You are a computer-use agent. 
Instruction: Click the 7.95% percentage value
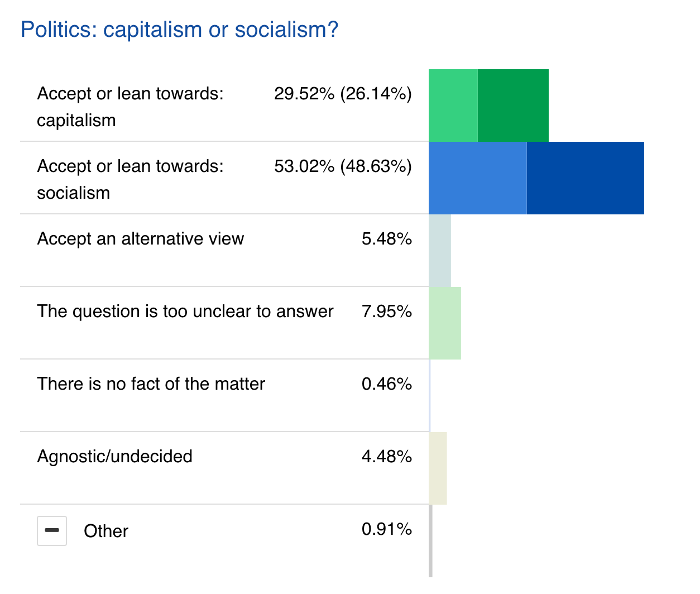[386, 312]
